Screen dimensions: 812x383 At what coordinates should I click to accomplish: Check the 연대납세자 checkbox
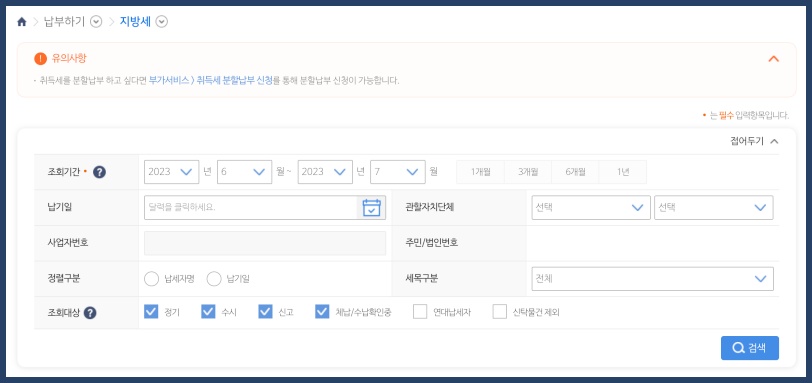click(x=420, y=312)
